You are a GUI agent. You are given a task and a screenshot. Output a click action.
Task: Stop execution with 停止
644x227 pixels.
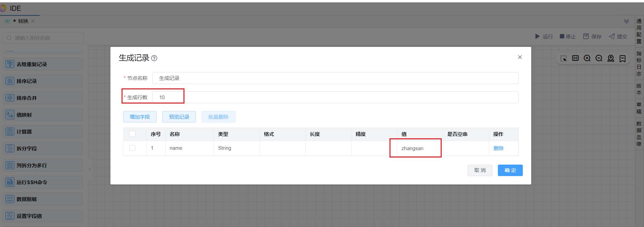(x=568, y=36)
